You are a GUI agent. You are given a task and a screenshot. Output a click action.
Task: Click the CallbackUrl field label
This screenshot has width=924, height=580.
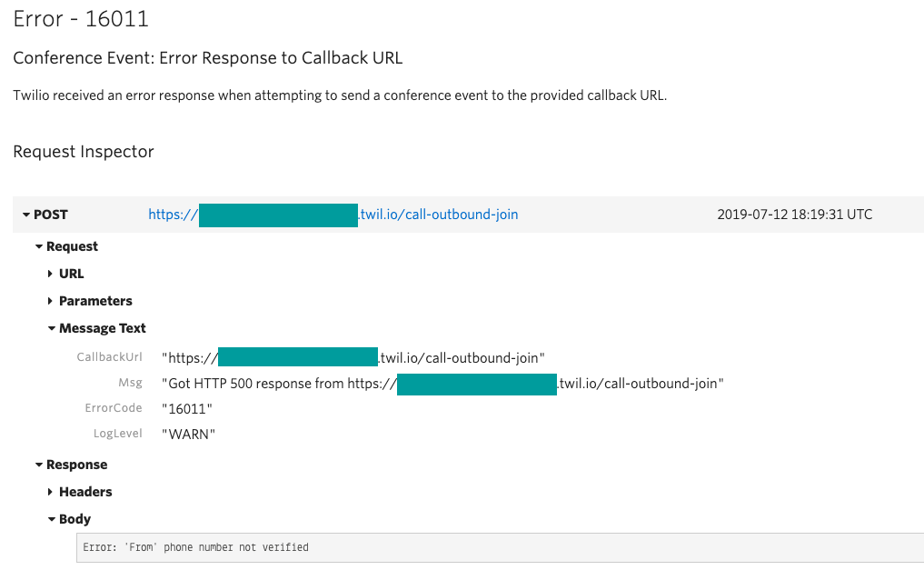click(x=110, y=356)
